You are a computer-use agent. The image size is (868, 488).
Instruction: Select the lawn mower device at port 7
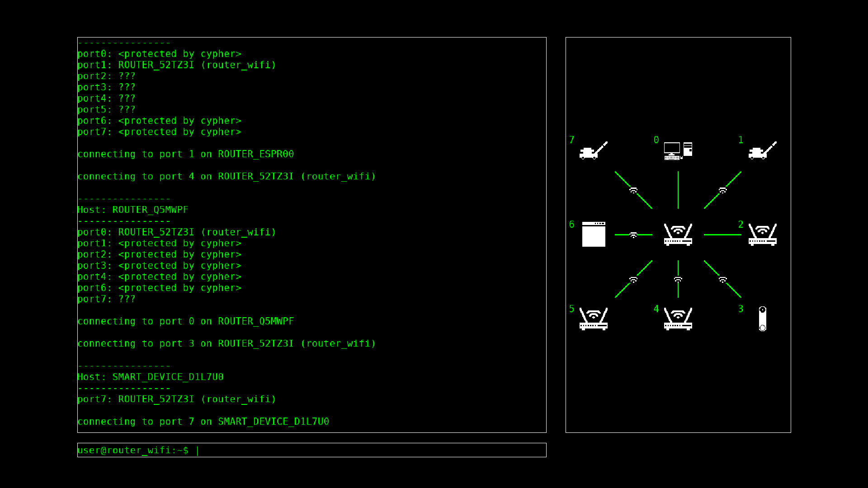(x=593, y=150)
